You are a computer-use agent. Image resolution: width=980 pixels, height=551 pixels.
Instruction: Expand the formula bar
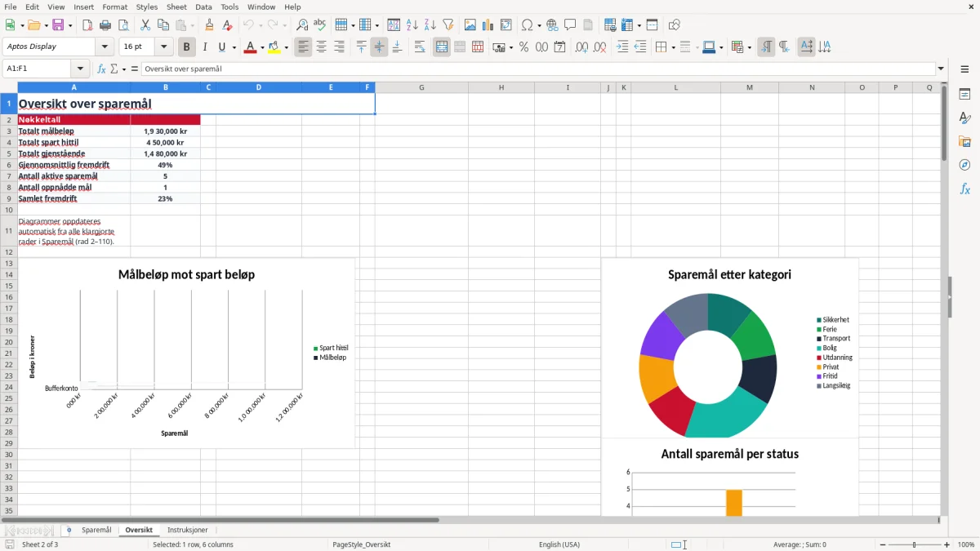(941, 69)
